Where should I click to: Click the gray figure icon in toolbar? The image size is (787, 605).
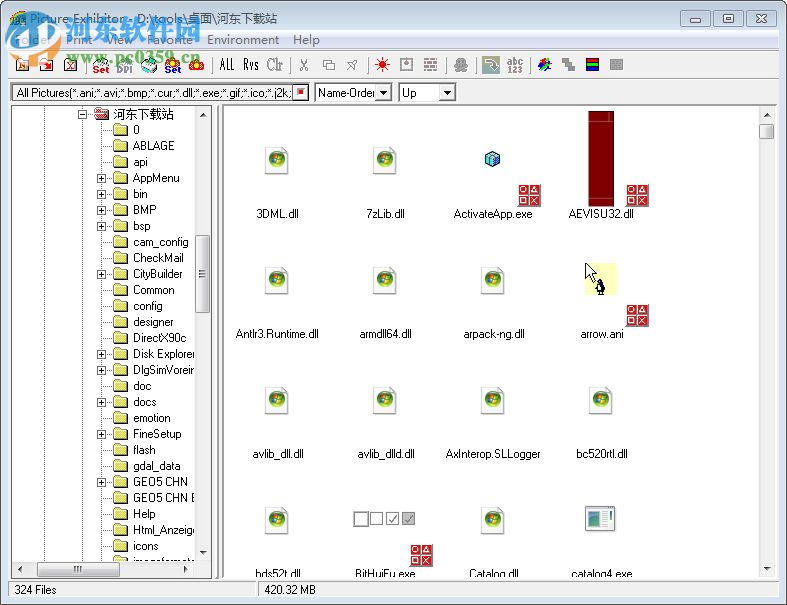[461, 65]
